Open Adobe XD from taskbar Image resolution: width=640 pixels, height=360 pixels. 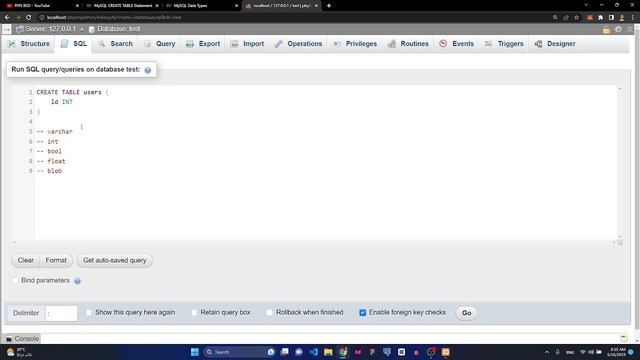click(358, 352)
